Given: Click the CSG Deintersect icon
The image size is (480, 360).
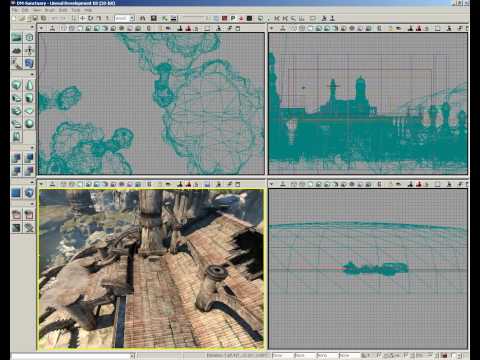Looking at the screenshot, I should [x=29, y=171].
